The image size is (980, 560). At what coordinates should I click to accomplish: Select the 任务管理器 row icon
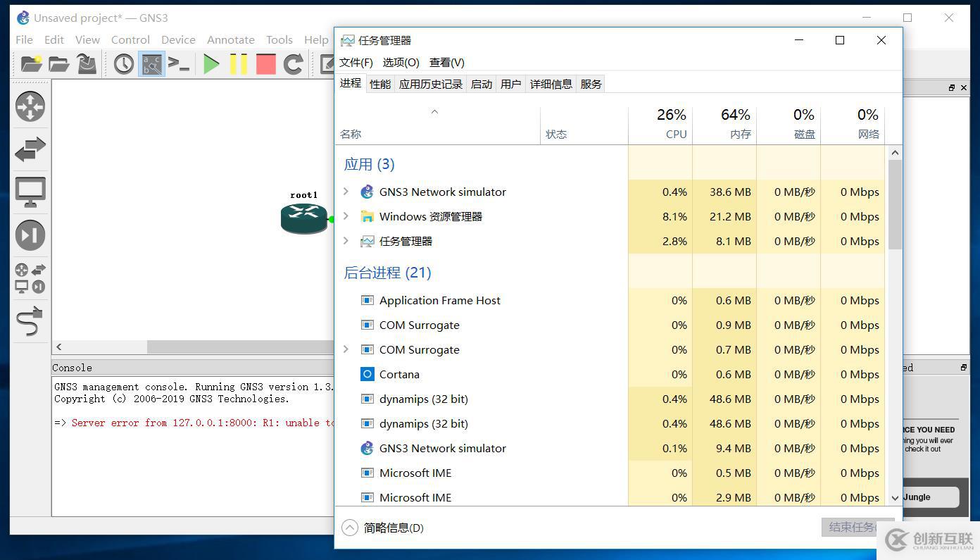click(x=367, y=241)
